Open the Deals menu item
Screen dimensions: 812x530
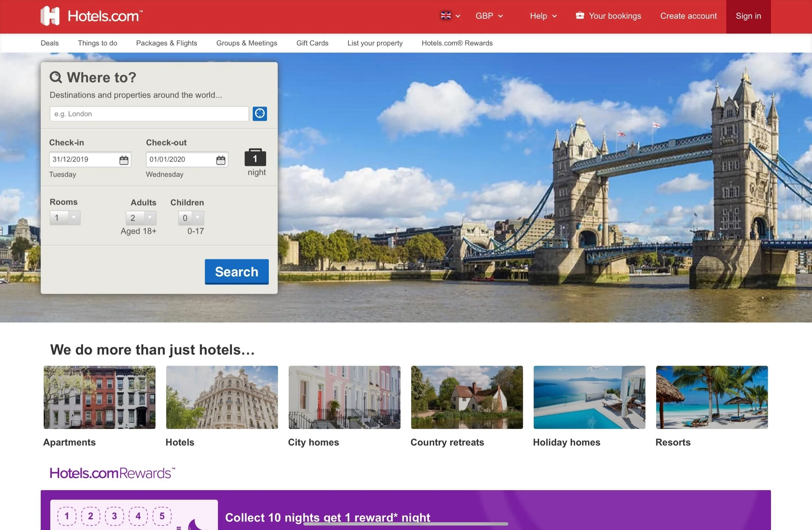pos(49,43)
